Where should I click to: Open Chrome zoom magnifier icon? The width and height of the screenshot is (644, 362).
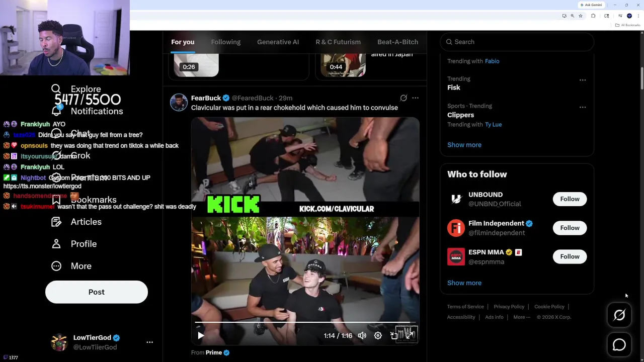tap(572, 16)
